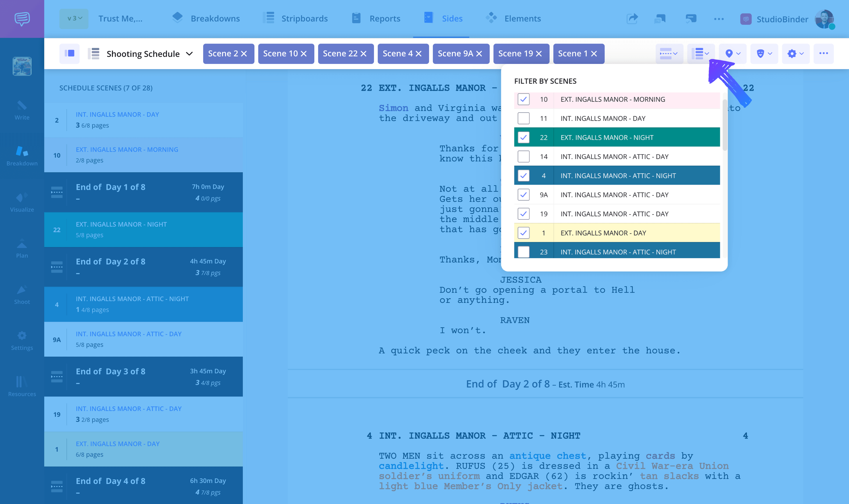
Task: Click the user profile avatar
Action: (x=825, y=19)
